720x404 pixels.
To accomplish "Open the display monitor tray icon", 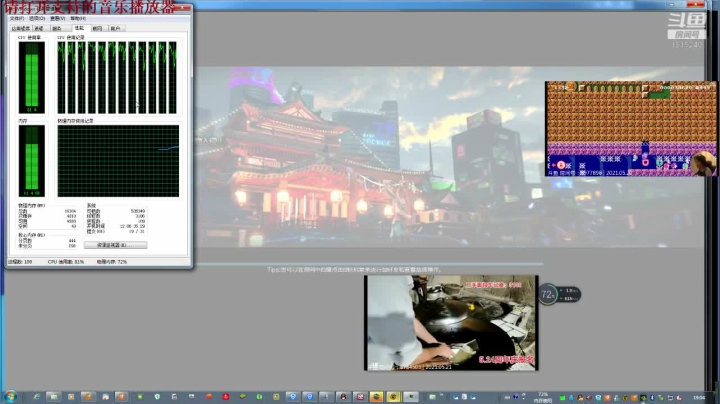I will tap(670, 398).
